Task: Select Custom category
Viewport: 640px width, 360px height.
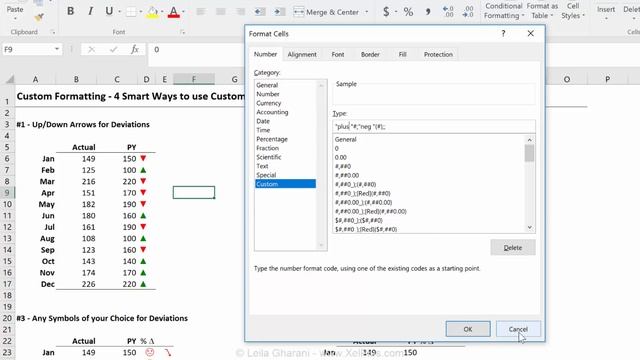Action: [285, 184]
